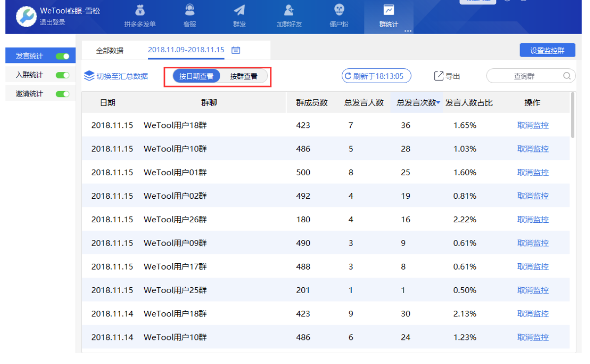Click the 导出 export label
Image resolution: width=590 pixels, height=364 pixels.
click(x=453, y=76)
